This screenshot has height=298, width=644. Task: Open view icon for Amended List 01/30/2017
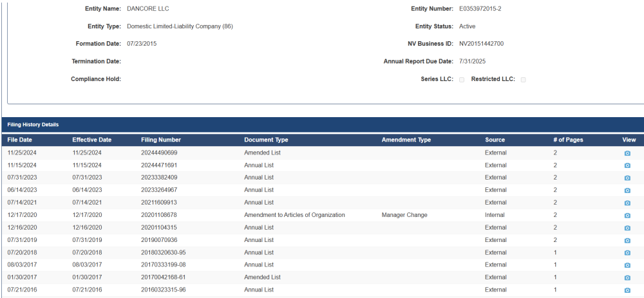(627, 277)
